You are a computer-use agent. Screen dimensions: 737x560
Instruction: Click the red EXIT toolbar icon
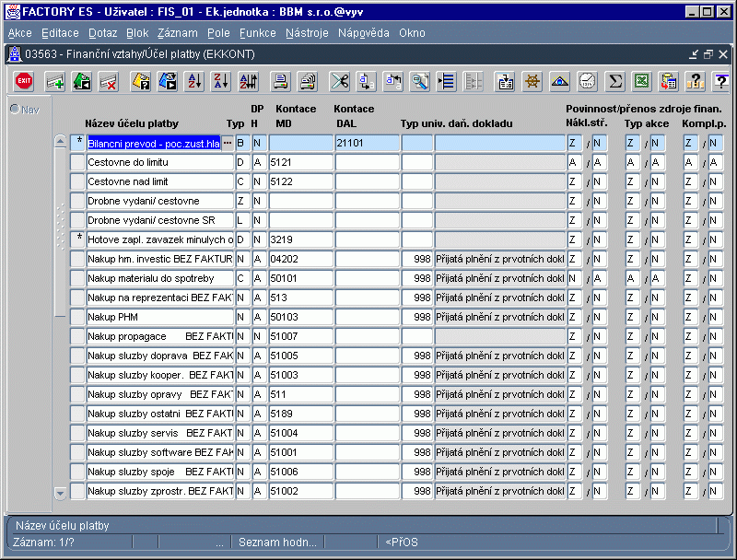pos(24,81)
